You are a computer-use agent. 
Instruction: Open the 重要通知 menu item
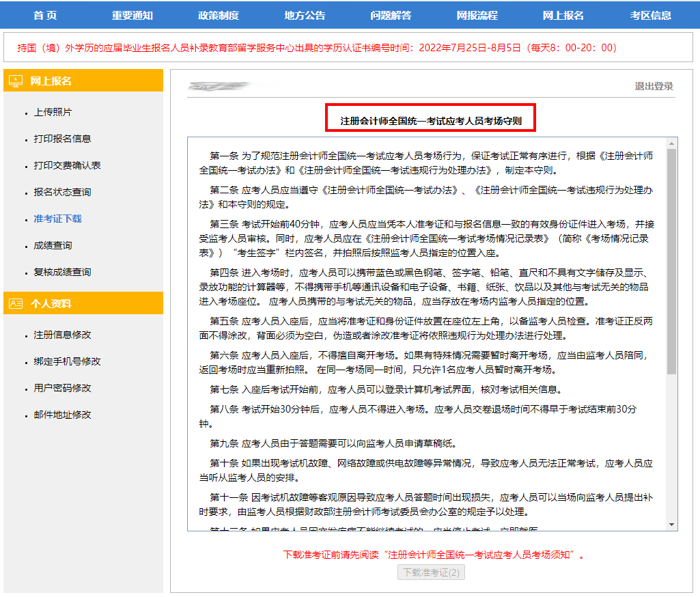pos(132,15)
